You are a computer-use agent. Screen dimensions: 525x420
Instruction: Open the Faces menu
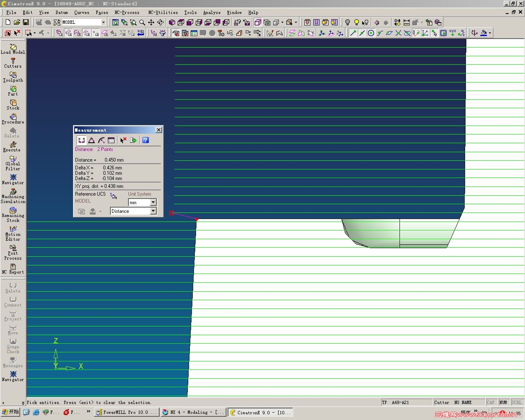102,13
